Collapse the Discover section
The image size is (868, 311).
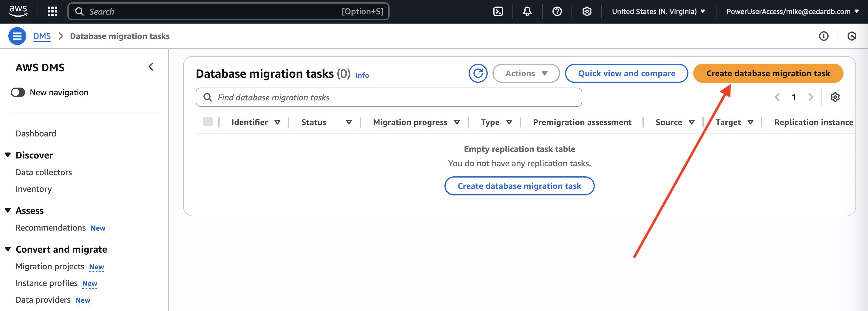coord(8,155)
